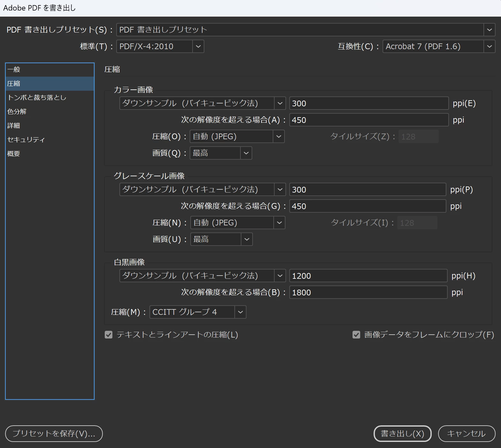Open 圧縮(M) CCITT グループ 4 dropdown
This screenshot has height=448, width=501.
click(198, 312)
